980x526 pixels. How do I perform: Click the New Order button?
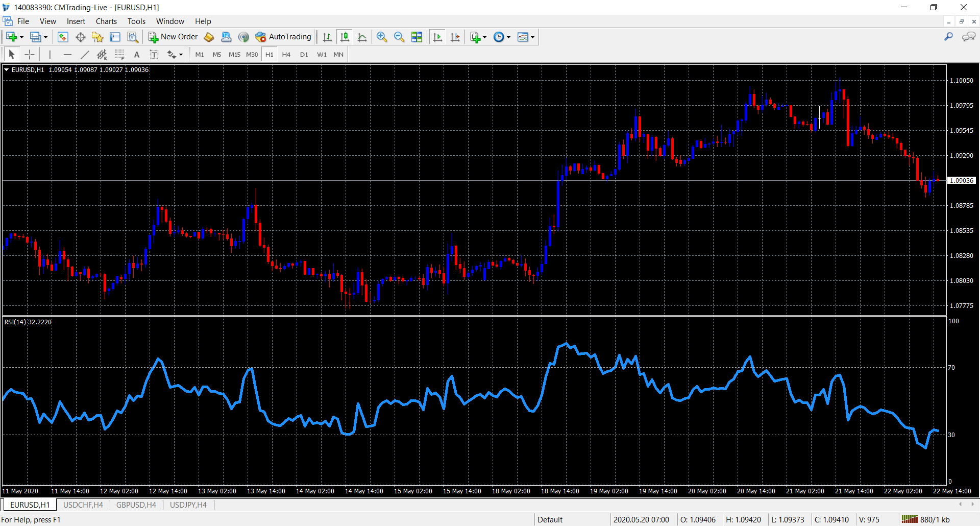[173, 37]
